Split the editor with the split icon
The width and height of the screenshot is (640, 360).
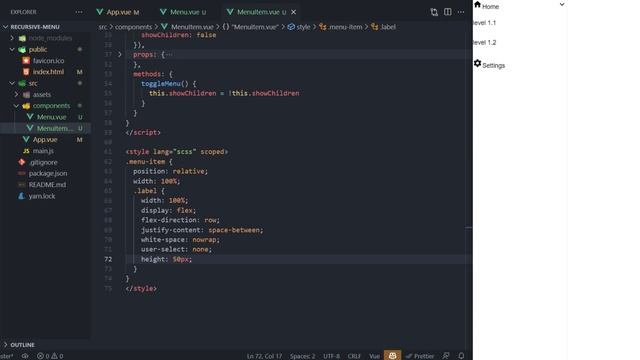(x=448, y=12)
